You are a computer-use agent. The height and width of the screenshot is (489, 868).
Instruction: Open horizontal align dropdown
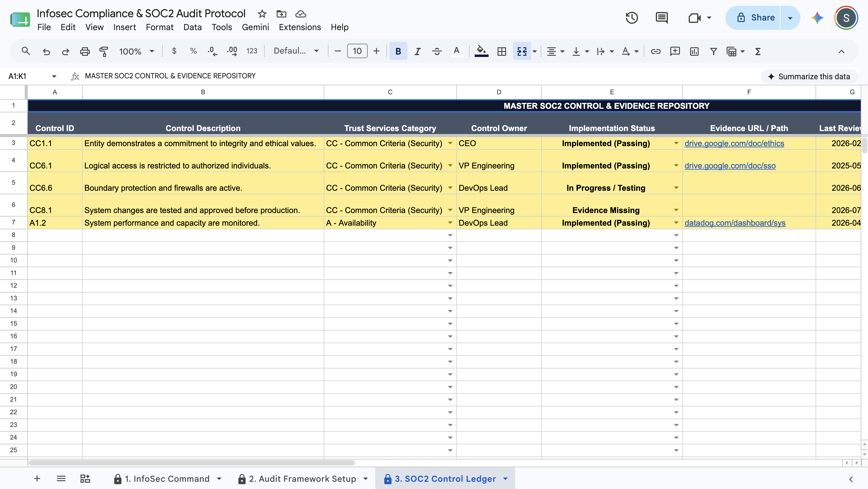coord(555,51)
